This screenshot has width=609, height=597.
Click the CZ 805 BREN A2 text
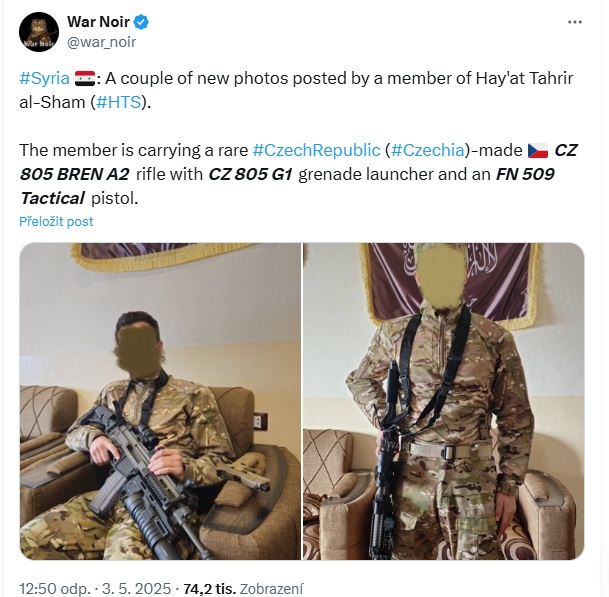click(x=298, y=162)
